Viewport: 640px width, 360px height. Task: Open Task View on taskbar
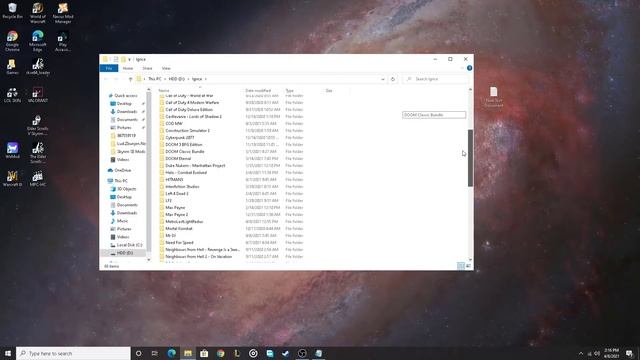[155, 353]
